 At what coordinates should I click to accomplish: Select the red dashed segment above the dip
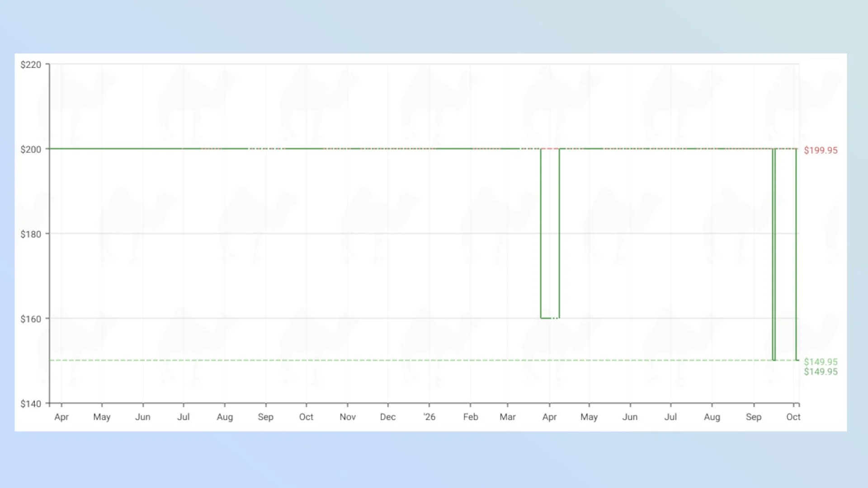click(550, 149)
